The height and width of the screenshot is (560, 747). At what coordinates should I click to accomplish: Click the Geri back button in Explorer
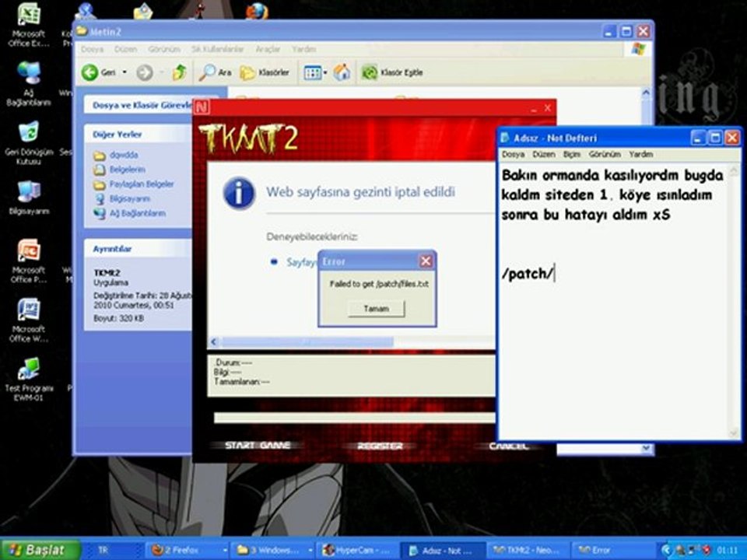point(99,72)
